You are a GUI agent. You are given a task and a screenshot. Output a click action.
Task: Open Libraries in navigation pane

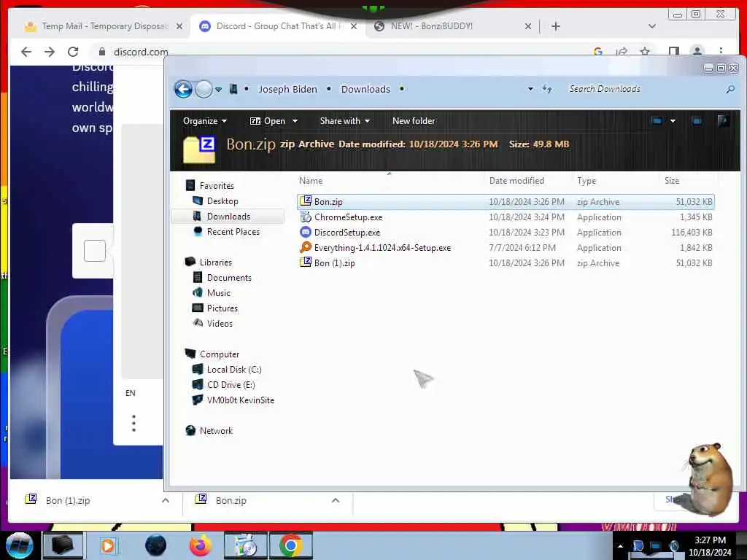tap(215, 262)
